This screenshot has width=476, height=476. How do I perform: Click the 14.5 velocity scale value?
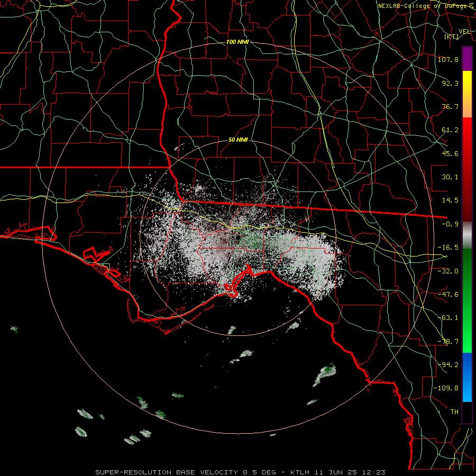pyautogui.click(x=450, y=200)
